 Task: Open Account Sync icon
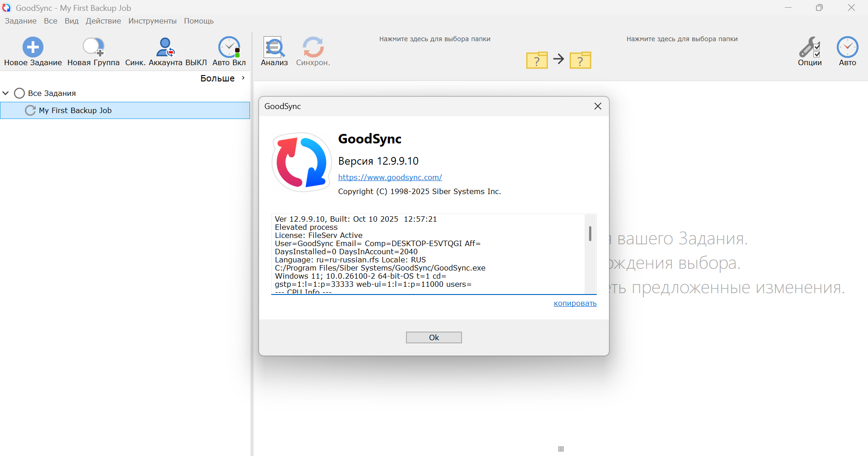(165, 47)
